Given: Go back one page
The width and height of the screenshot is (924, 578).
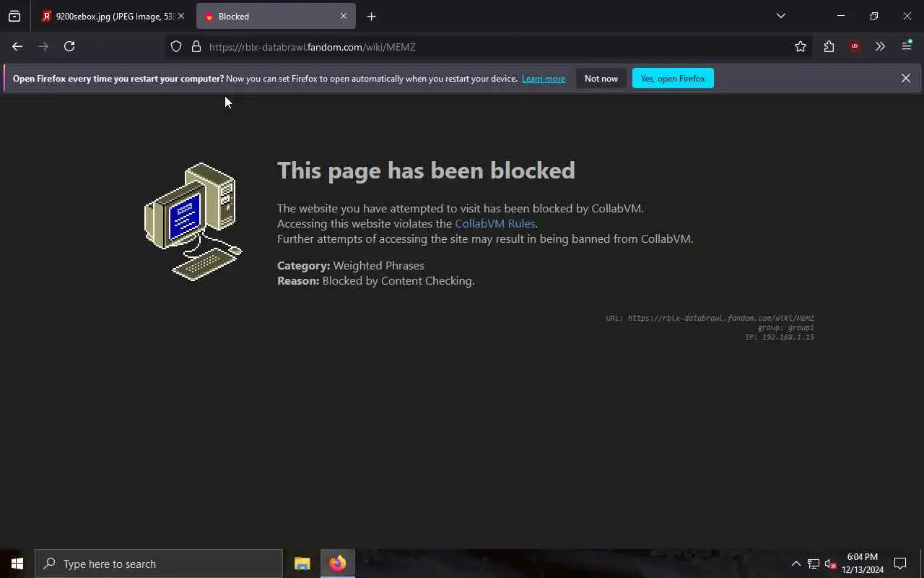Looking at the screenshot, I should tap(17, 46).
